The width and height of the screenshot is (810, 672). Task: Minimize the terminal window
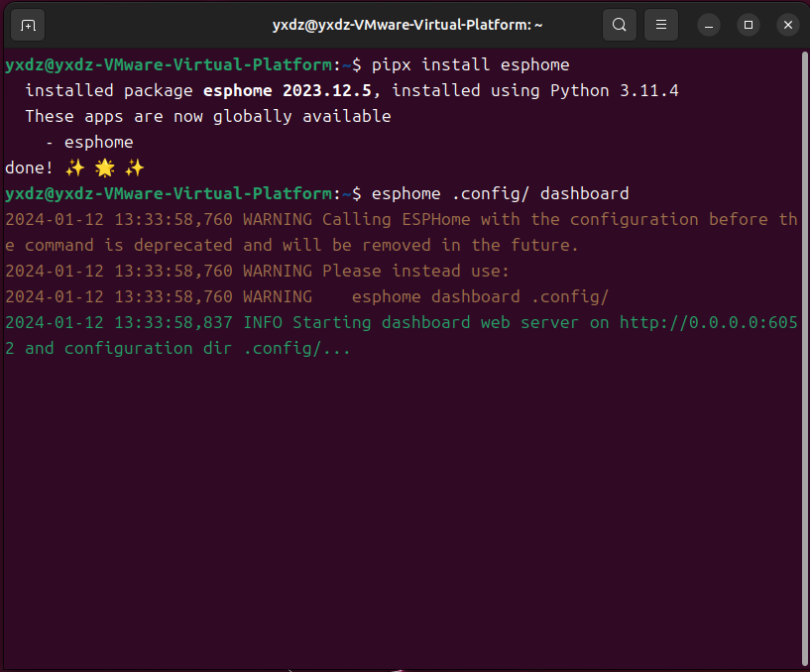coord(709,25)
